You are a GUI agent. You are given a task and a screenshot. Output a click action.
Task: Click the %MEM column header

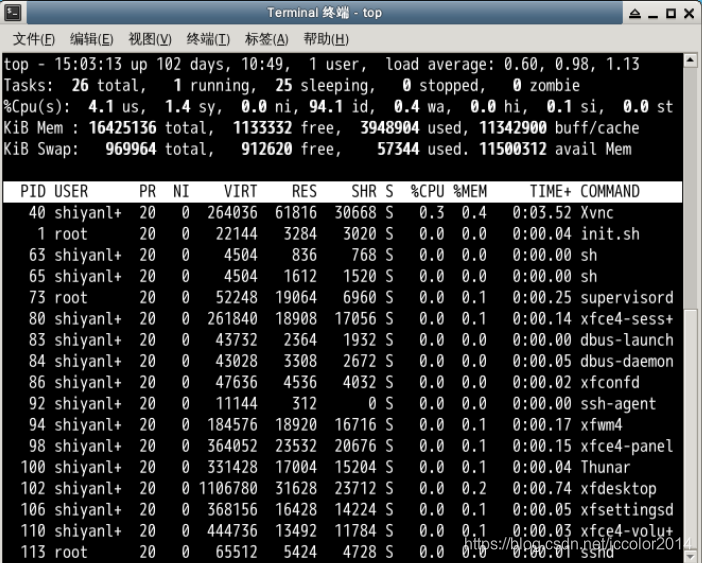point(470,192)
